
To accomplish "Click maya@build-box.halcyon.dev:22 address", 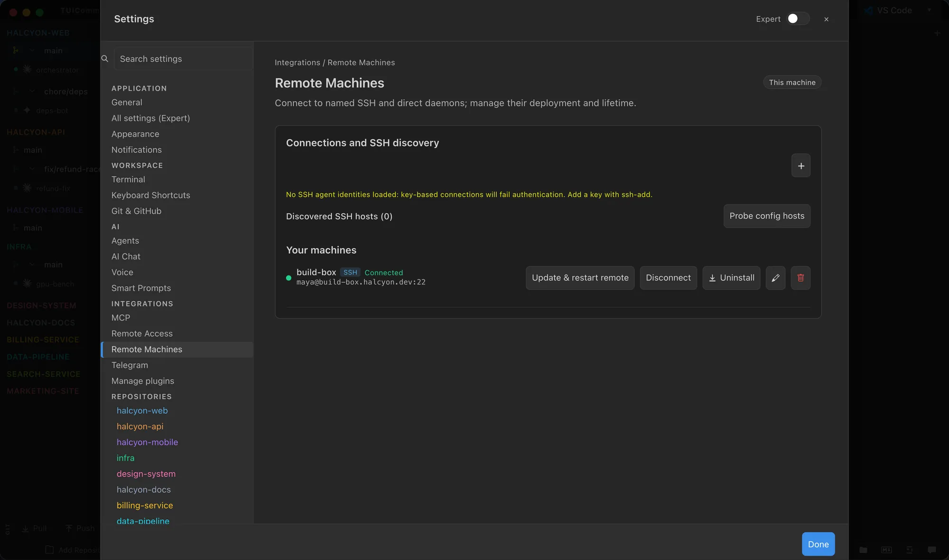I will pos(361,282).
